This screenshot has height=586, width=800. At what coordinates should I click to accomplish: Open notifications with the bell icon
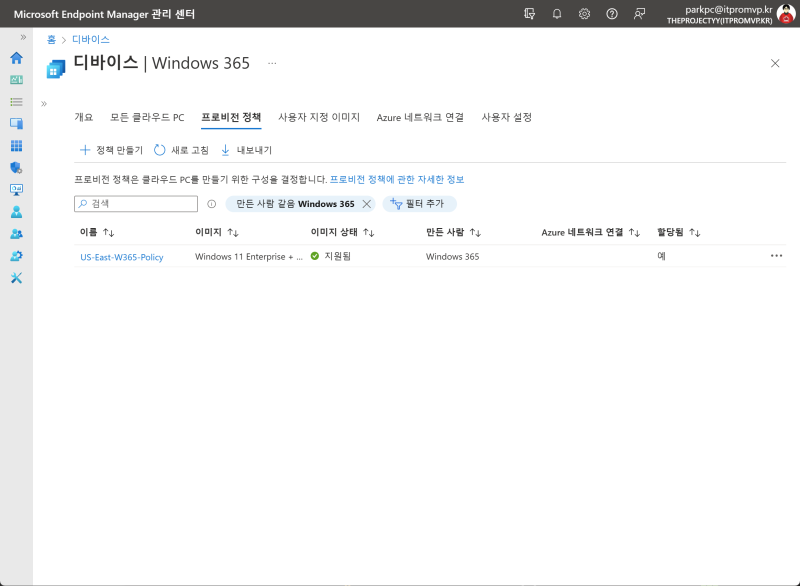pyautogui.click(x=557, y=13)
